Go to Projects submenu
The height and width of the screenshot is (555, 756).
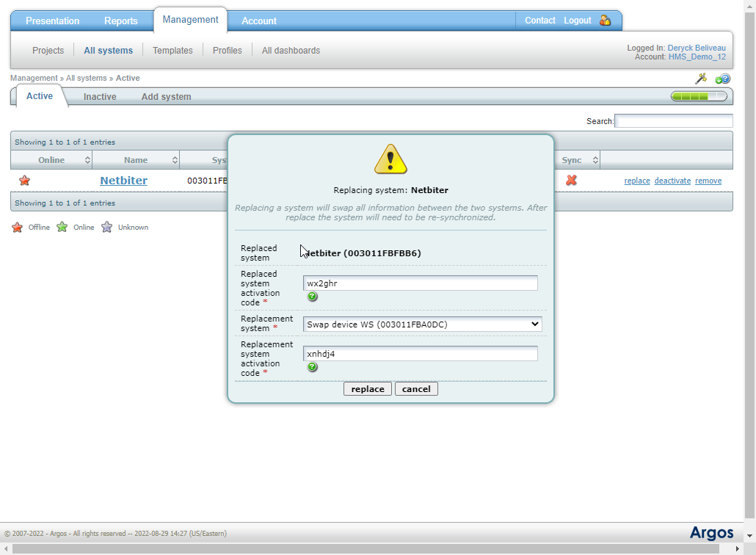click(x=48, y=50)
